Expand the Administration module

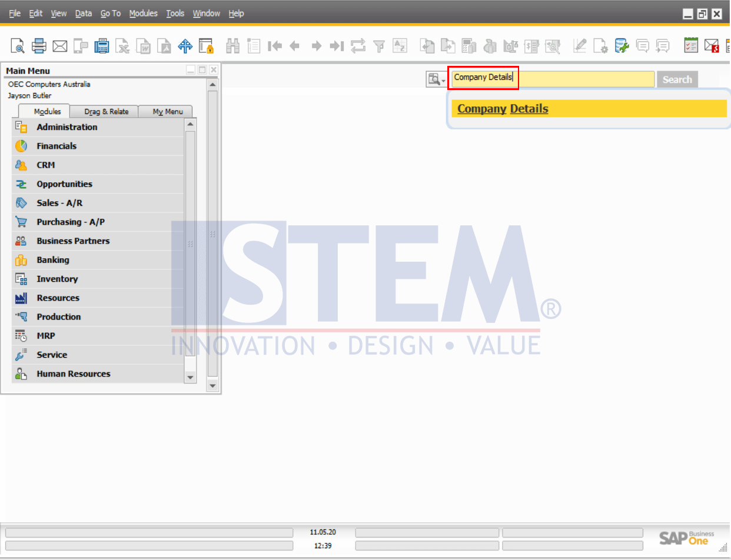pyautogui.click(x=98, y=127)
